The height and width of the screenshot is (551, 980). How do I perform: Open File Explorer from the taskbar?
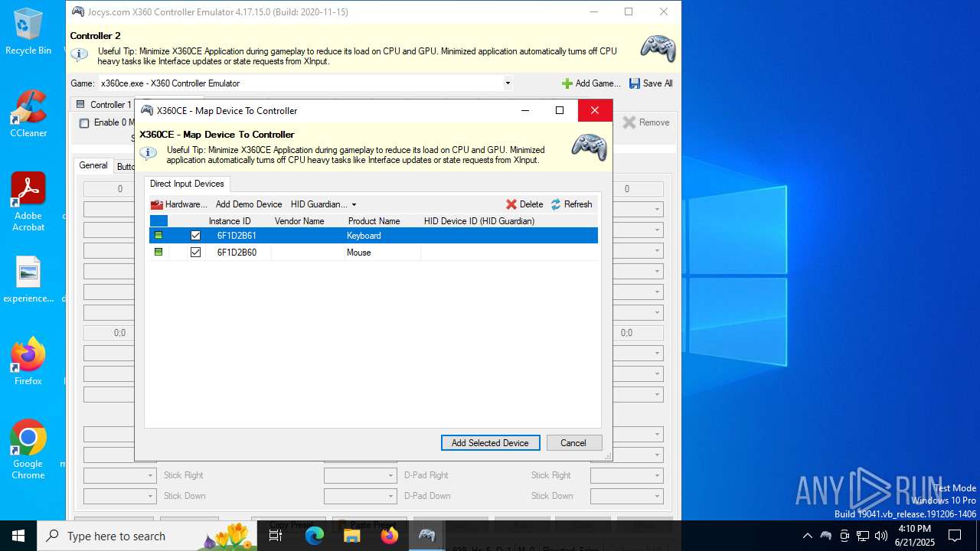coord(352,536)
